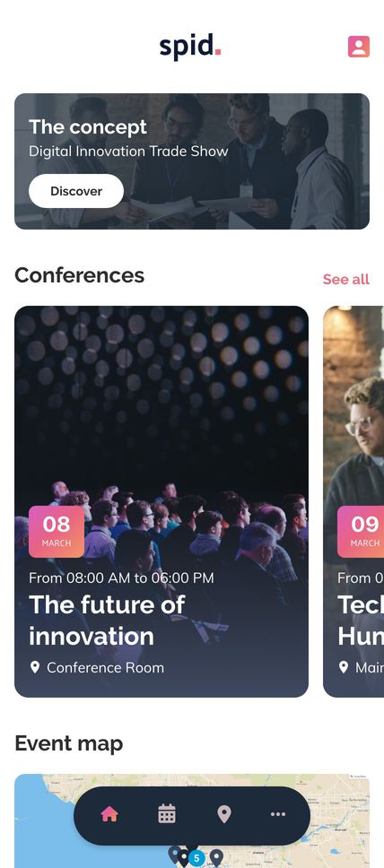This screenshot has height=868, width=384.
Task: Select the location pin navigation icon
Action: pos(224,814)
